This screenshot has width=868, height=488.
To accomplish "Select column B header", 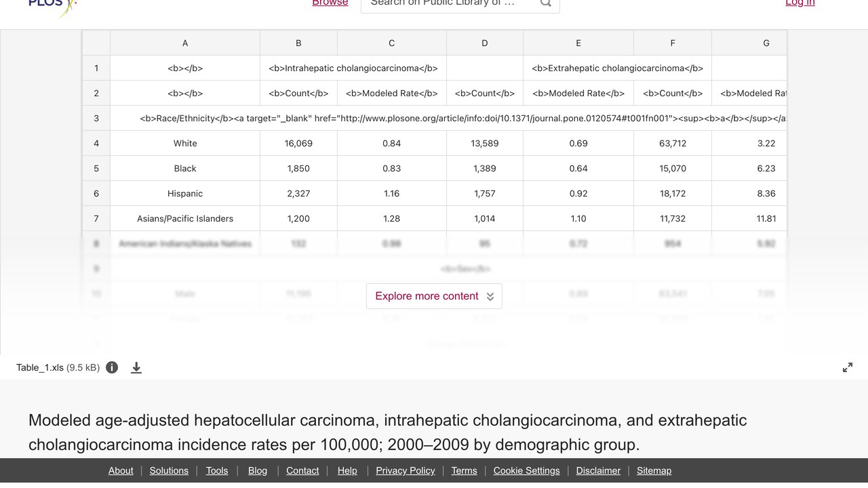I will click(298, 43).
